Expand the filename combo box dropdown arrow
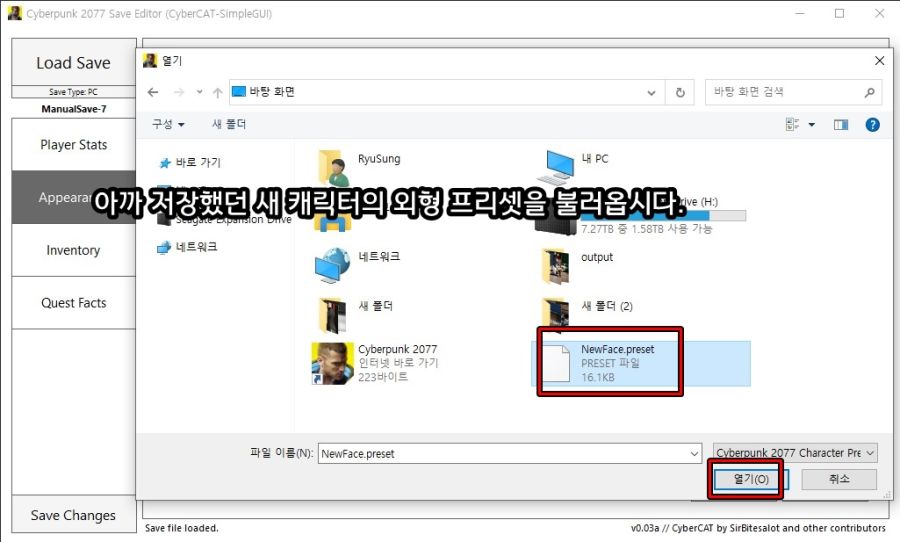The height and width of the screenshot is (542, 900). [695, 454]
